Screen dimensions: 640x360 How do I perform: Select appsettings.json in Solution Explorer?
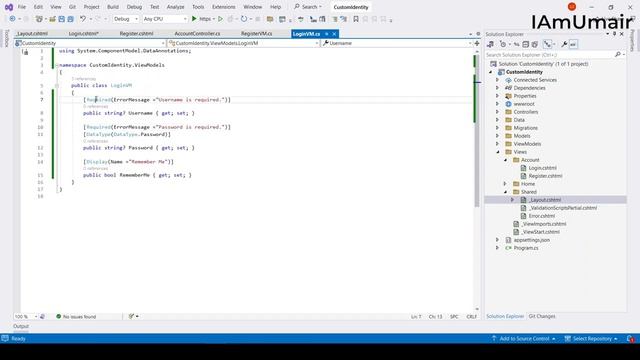531,240
